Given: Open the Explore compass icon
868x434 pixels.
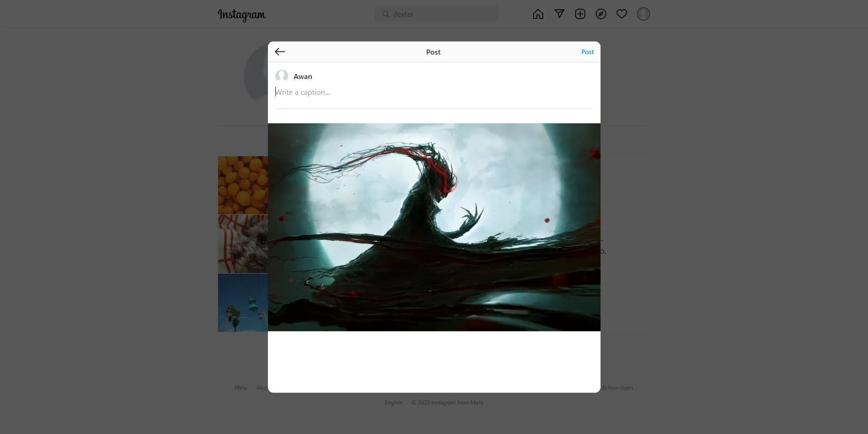Looking at the screenshot, I should (x=601, y=14).
